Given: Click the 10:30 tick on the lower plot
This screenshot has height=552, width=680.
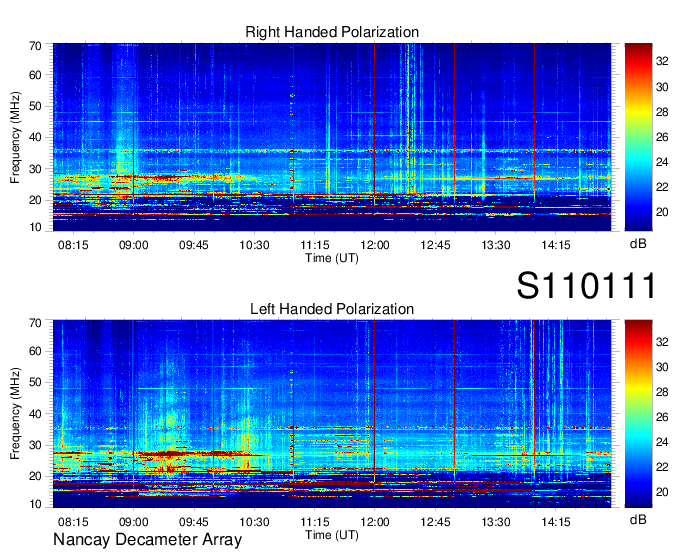Looking at the screenshot, I should [x=255, y=522].
